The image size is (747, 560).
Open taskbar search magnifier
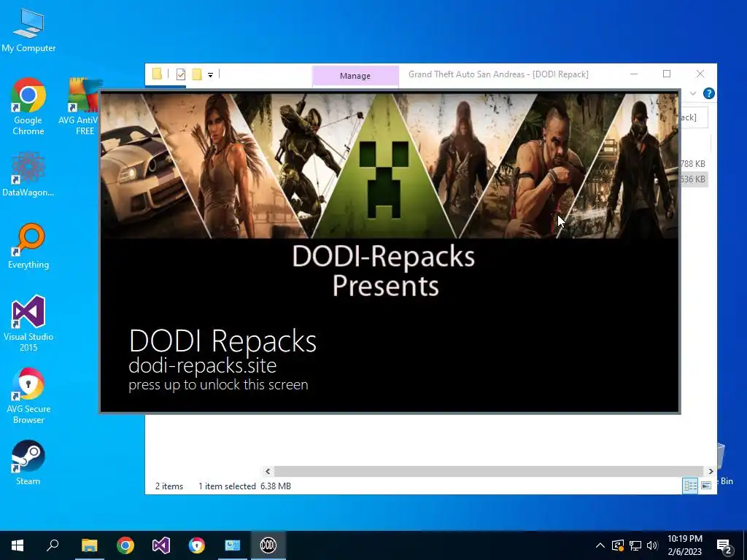[53, 545]
